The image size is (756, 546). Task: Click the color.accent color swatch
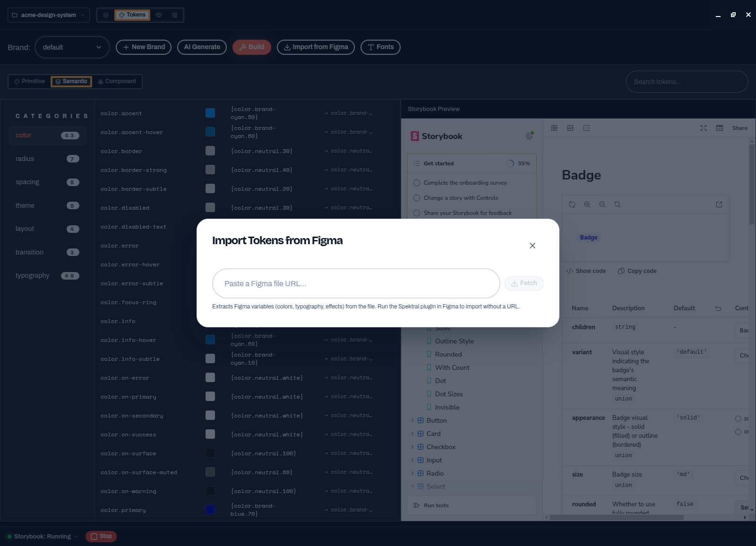pyautogui.click(x=210, y=113)
